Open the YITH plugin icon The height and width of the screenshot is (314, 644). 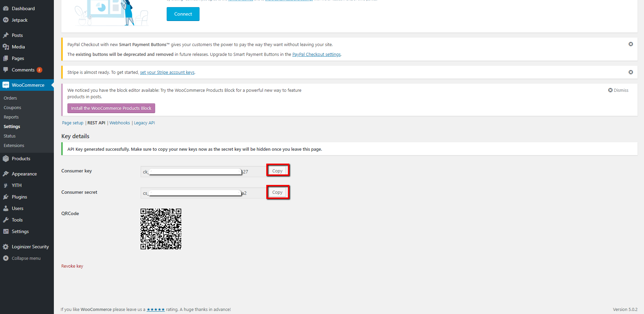[6, 185]
